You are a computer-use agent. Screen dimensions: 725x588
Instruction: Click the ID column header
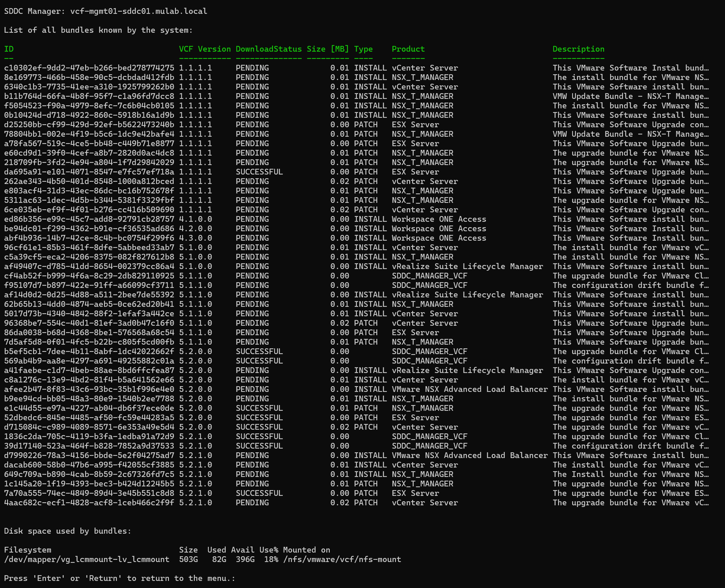(x=9, y=49)
